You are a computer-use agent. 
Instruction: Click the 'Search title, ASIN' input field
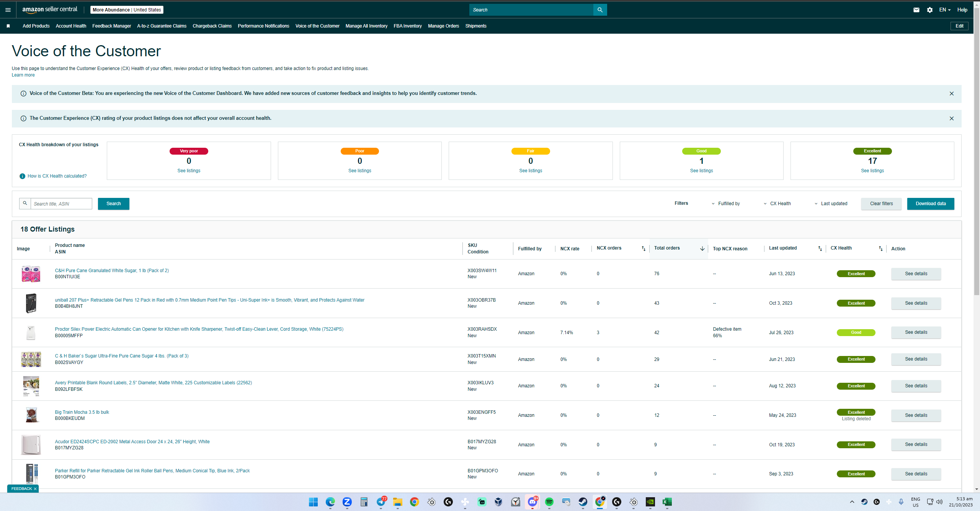pos(61,204)
